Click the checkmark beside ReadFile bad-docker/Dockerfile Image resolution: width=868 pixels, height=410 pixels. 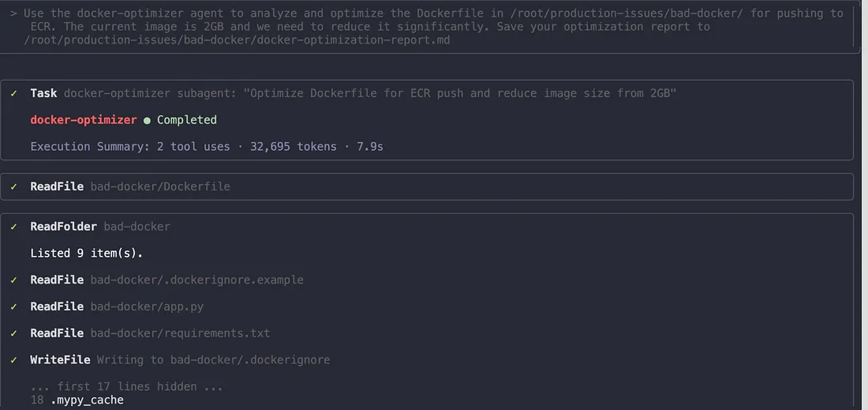coord(14,186)
